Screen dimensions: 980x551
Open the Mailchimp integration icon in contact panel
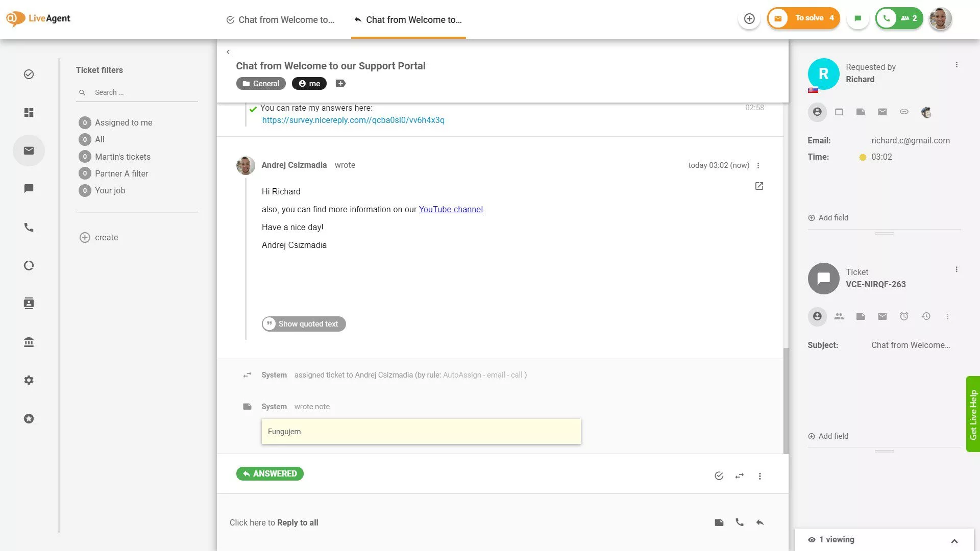[x=926, y=112]
